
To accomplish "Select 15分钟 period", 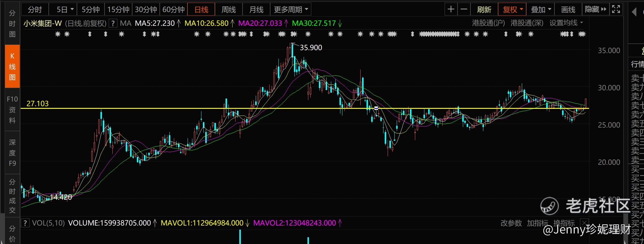I will (x=118, y=9).
